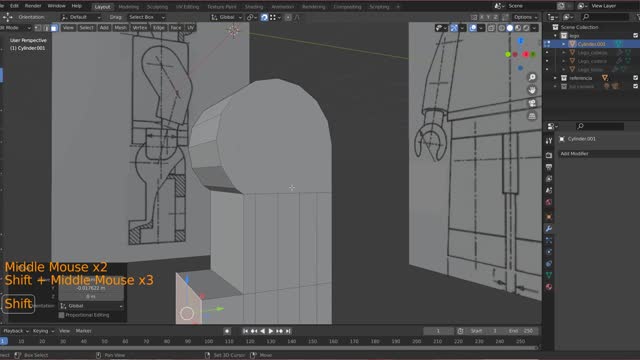Toggle lego collection exclude checkbox
This screenshot has width=640, height=360.
636,36
